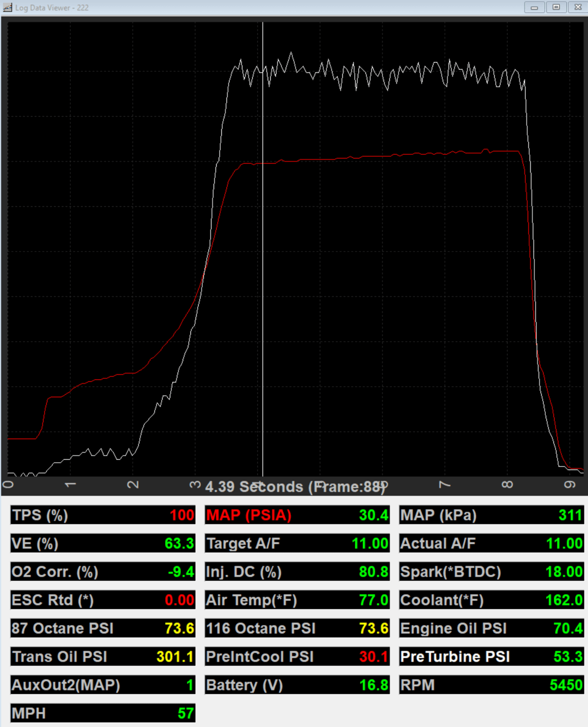Select the MPH channel box

(103, 713)
